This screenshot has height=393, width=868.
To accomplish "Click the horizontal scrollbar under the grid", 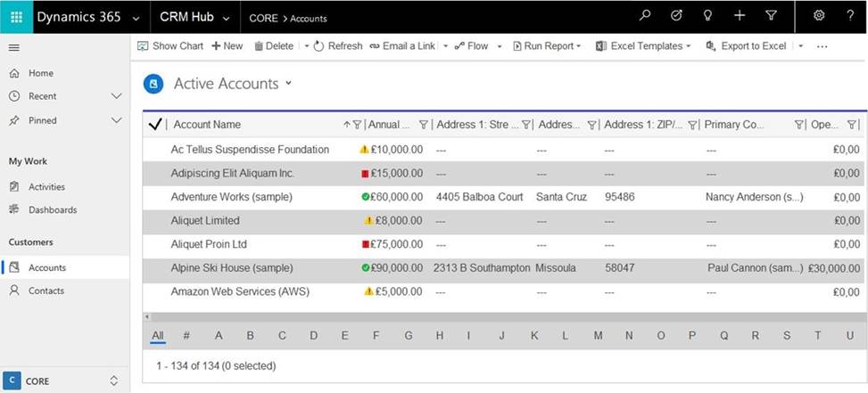I will [x=500, y=316].
